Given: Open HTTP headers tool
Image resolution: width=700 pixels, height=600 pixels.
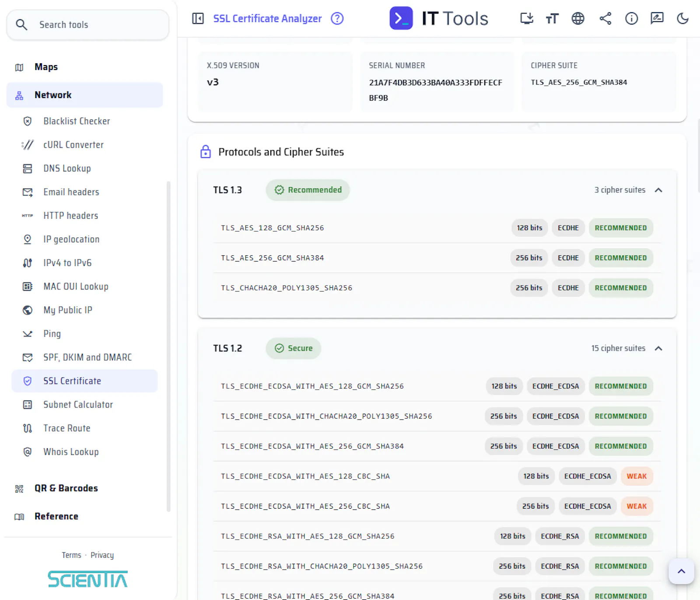Looking at the screenshot, I should tap(85, 216).
